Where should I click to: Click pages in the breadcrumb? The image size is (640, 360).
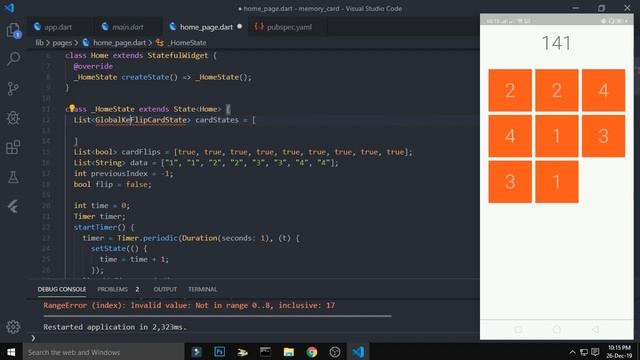point(62,42)
